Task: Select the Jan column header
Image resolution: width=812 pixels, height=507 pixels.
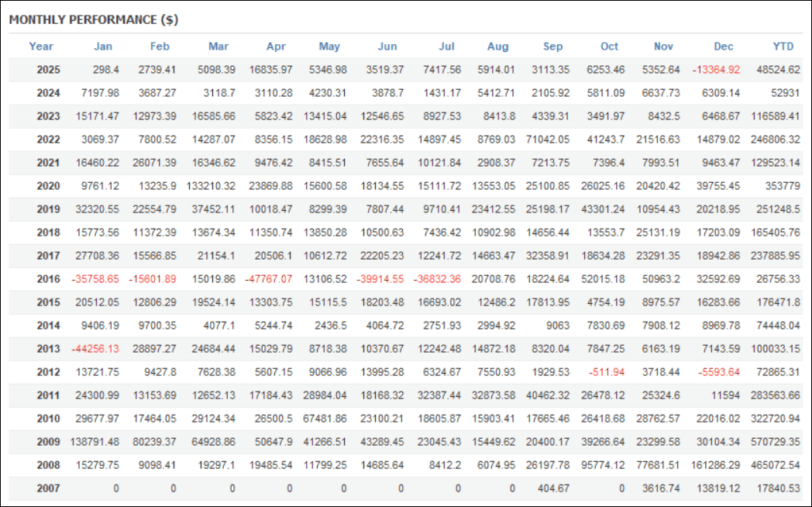Action: [103, 47]
